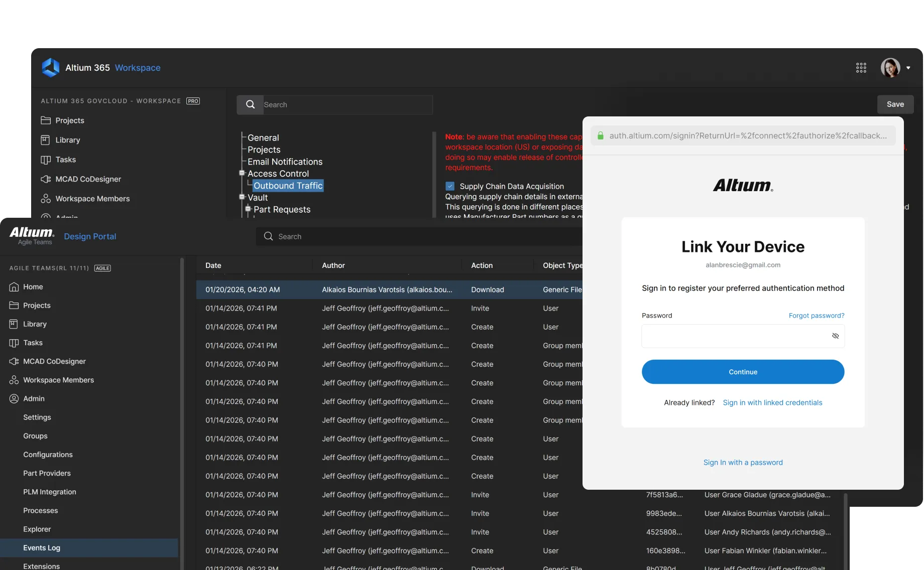Image resolution: width=924 pixels, height=570 pixels.
Task: Click the Library icon in Design Portal sidebar
Action: tap(14, 324)
